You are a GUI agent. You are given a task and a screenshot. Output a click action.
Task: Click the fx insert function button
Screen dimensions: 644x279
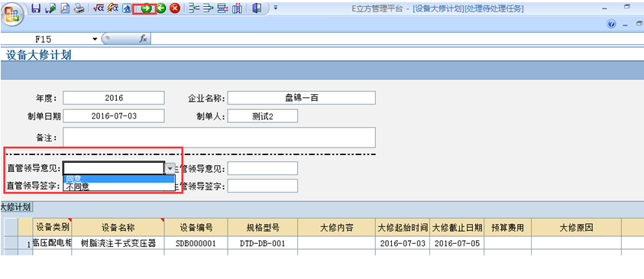[144, 39]
